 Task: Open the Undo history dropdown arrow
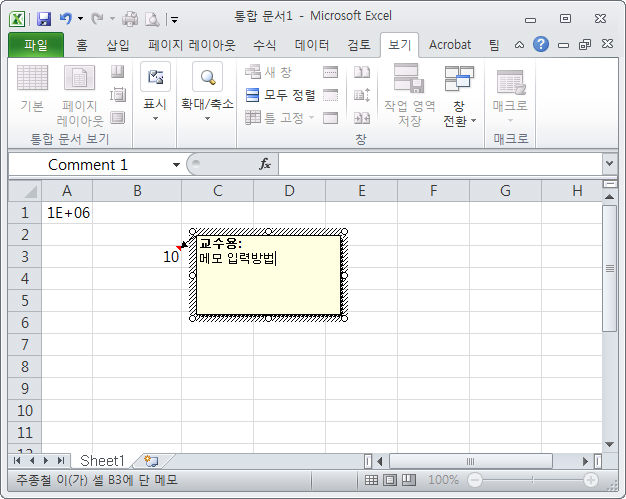(80, 18)
